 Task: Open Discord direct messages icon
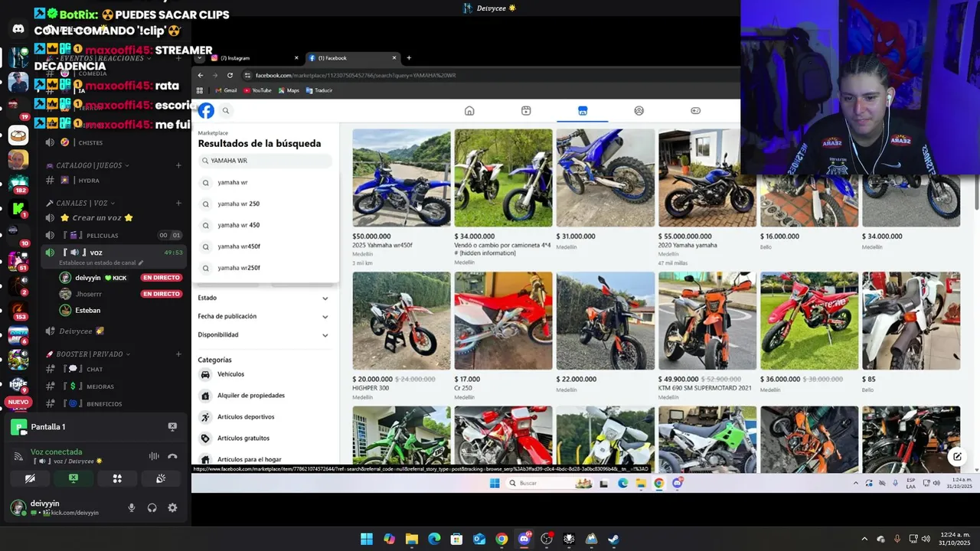(18, 29)
